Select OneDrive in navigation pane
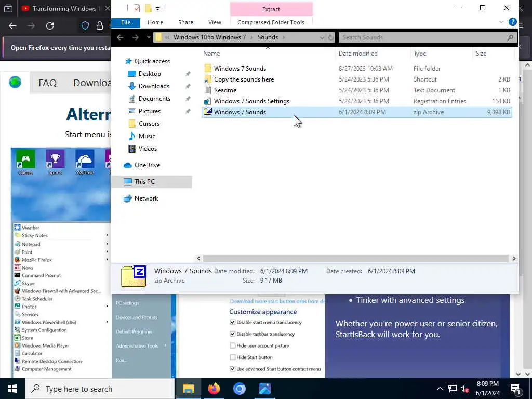532x399 pixels. (x=147, y=165)
